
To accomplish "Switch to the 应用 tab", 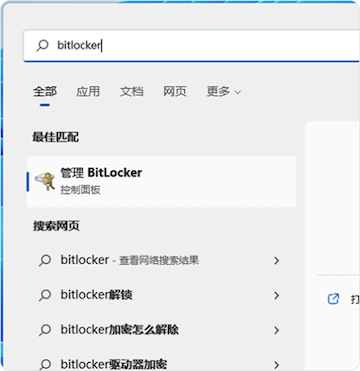I will click(88, 91).
